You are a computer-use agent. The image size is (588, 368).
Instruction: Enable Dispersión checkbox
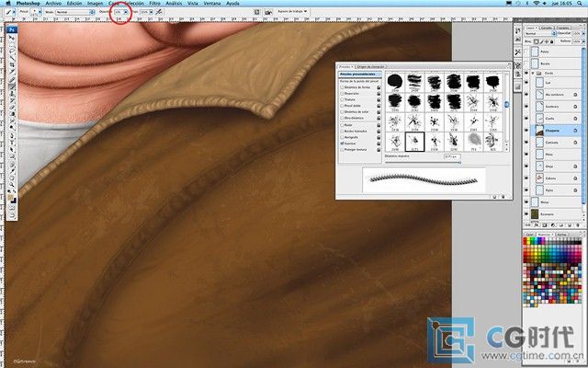tap(342, 94)
